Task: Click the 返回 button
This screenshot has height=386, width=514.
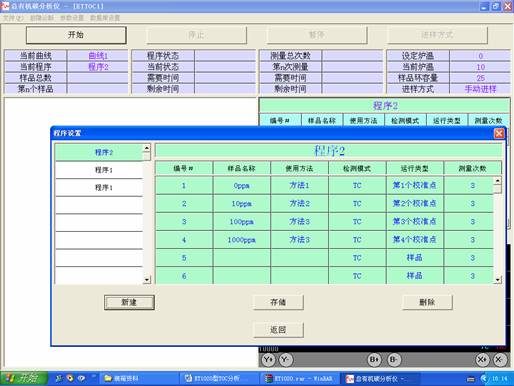Action: (278, 330)
